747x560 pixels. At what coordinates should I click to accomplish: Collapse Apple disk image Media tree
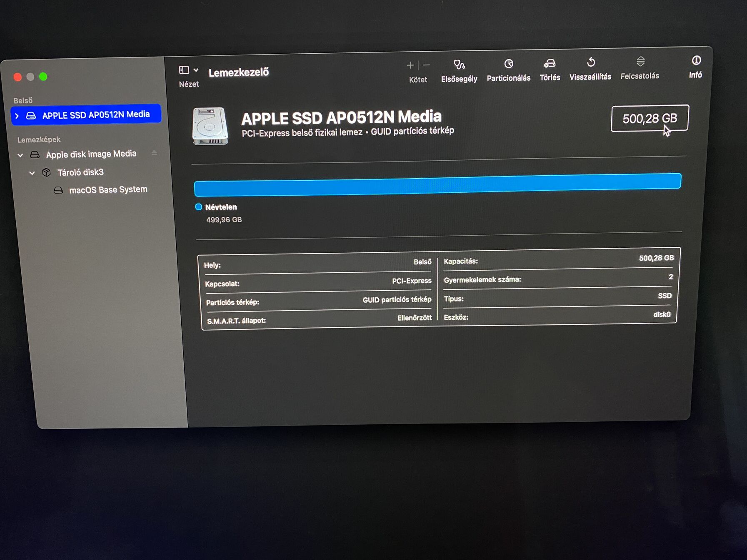coord(20,155)
